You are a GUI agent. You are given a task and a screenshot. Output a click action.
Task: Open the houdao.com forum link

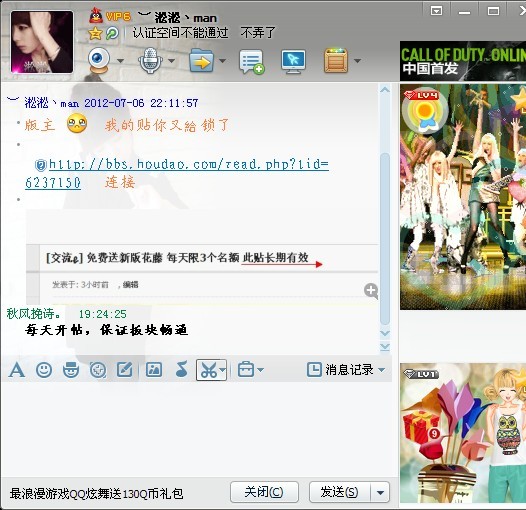[189, 164]
